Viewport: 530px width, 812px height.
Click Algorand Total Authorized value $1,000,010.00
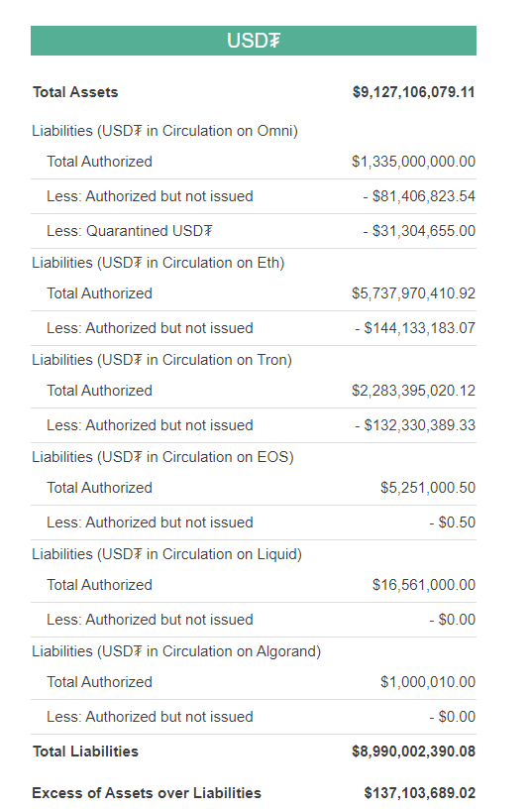click(x=428, y=682)
